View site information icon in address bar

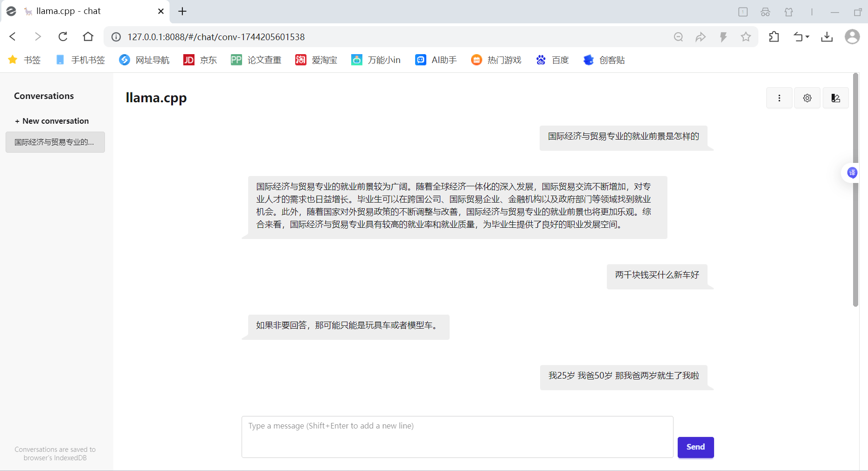(x=116, y=37)
